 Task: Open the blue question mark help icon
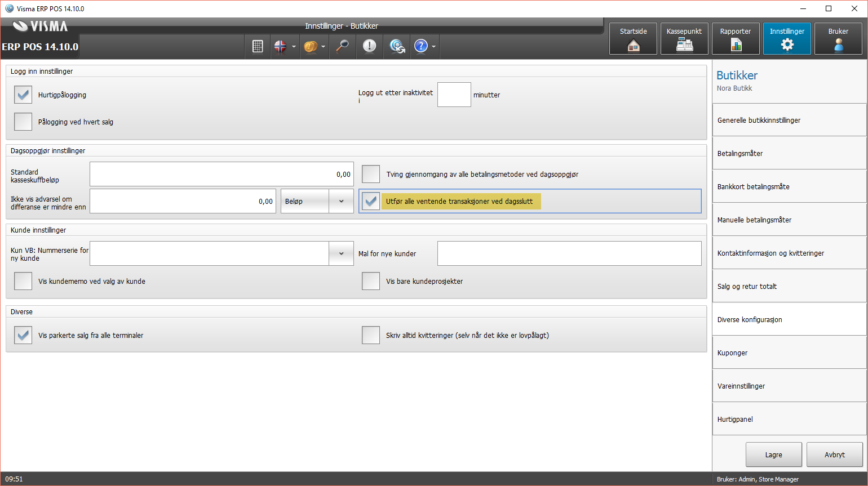[x=421, y=46]
